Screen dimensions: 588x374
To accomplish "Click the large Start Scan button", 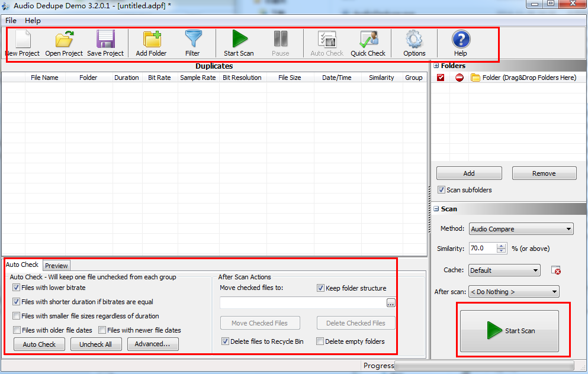I will click(x=509, y=331).
